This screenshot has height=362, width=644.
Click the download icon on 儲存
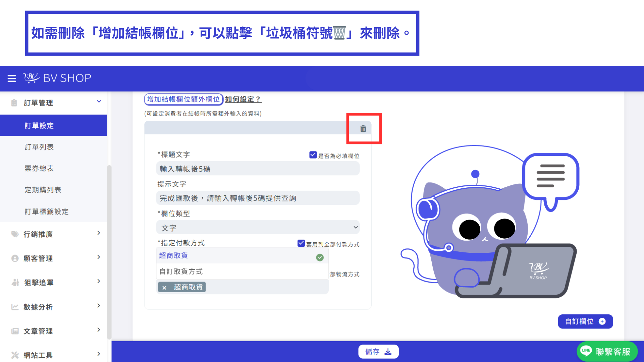point(388,352)
